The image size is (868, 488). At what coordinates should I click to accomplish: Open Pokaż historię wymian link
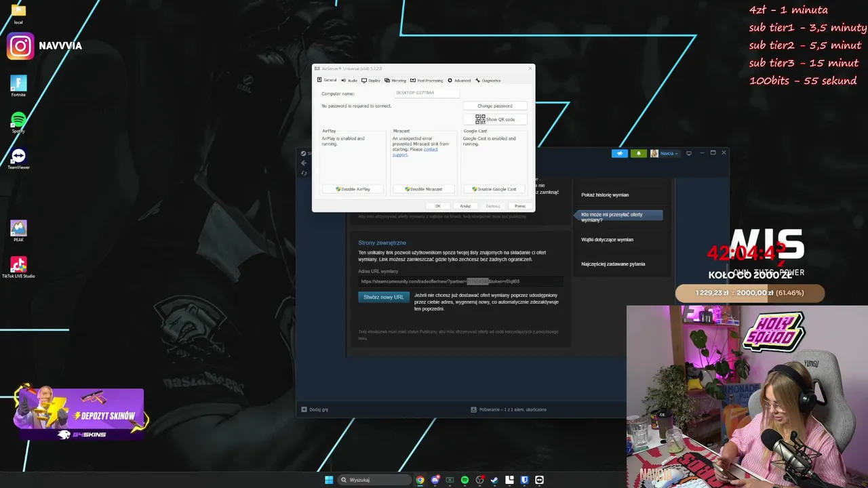pyautogui.click(x=605, y=195)
